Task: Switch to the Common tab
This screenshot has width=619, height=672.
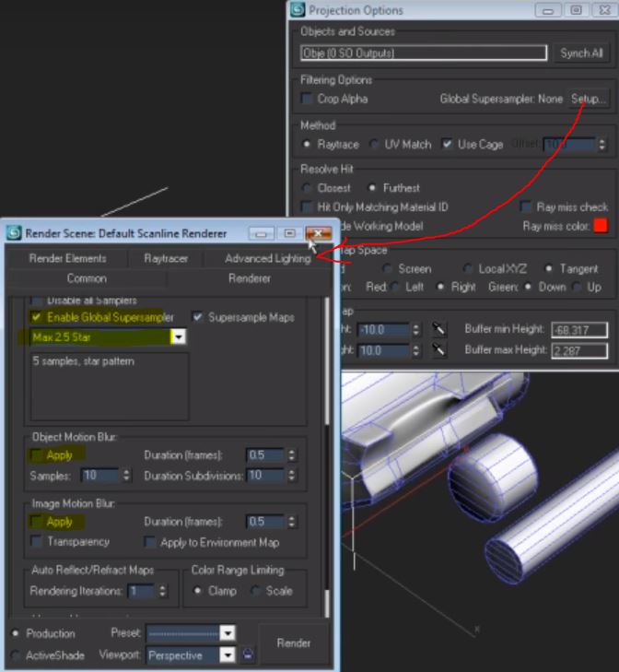Action: 87,278
